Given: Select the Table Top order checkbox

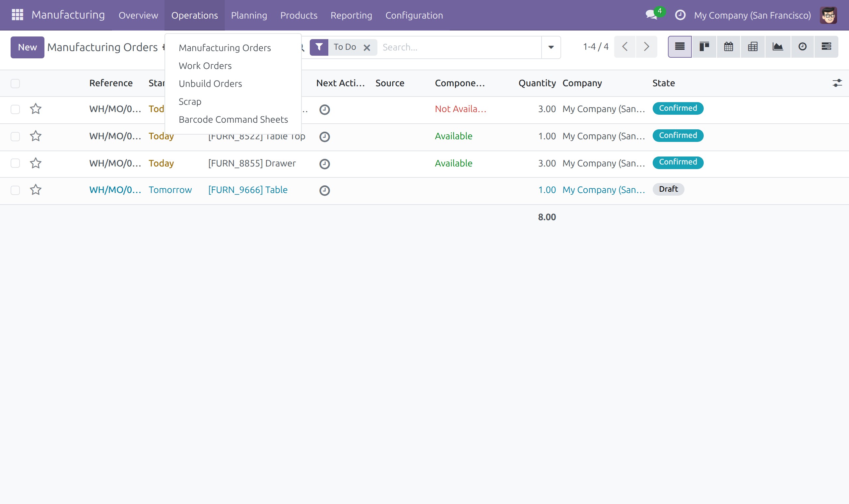Looking at the screenshot, I should [15, 136].
